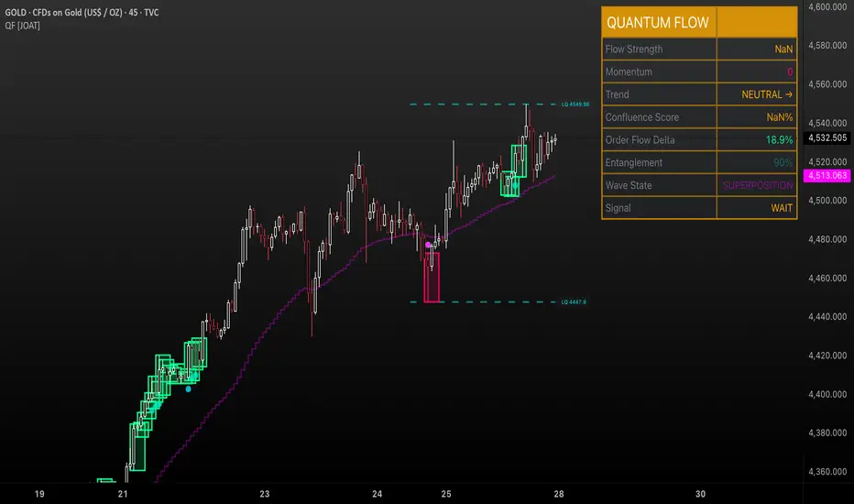This screenshot has width=854, height=504.
Task: Click the SUPERPOSITION wave state value
Action: coord(758,185)
